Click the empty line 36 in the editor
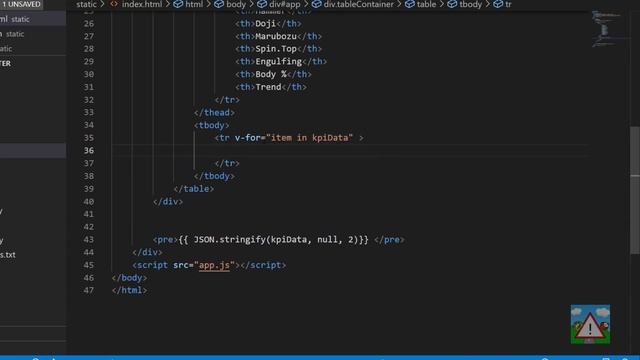 351,151
